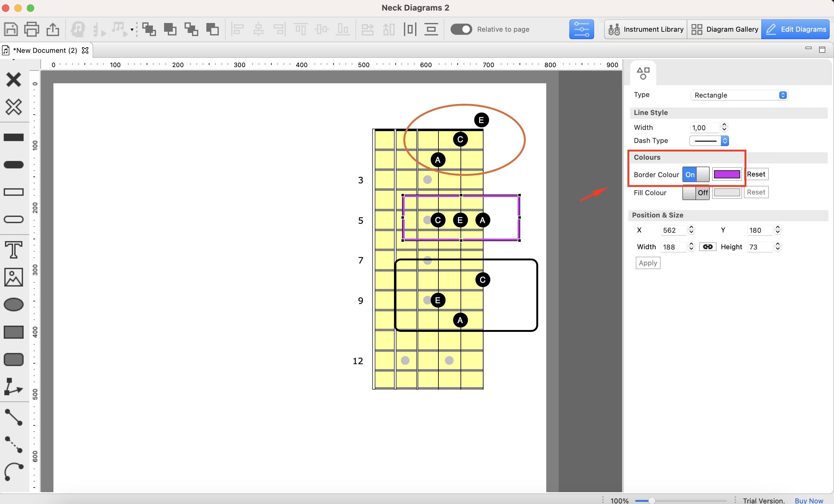The width and height of the screenshot is (834, 504).
Task: Select the grey Rectangle shape tool
Action: coord(14,332)
